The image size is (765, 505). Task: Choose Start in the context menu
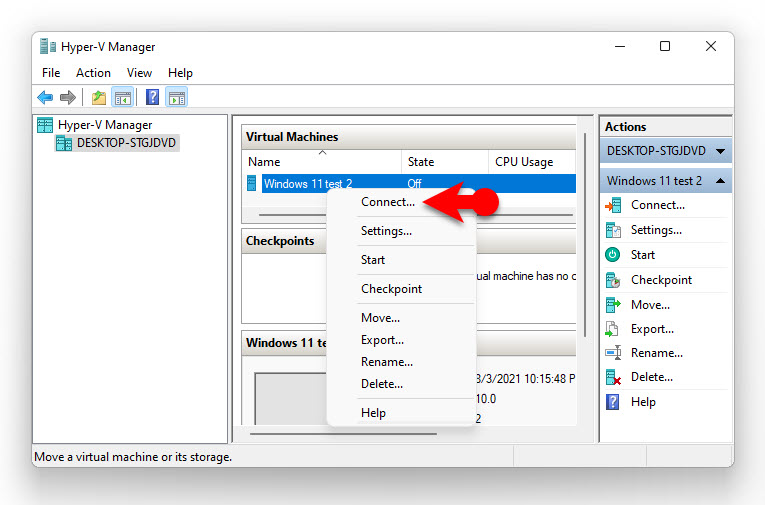[373, 260]
